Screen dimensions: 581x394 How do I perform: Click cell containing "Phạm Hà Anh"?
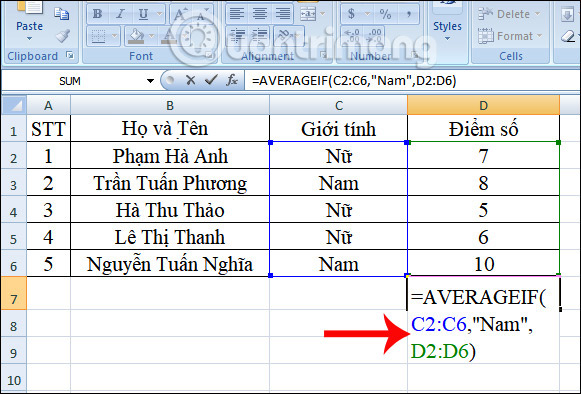pos(170,156)
